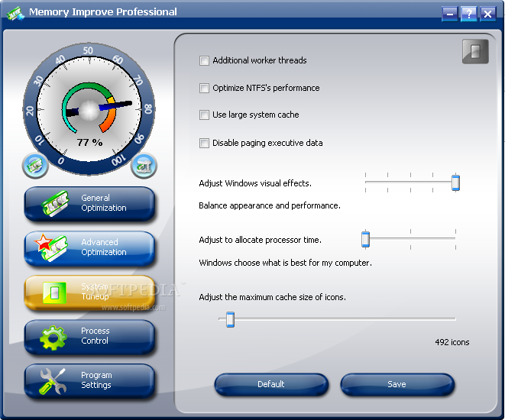Click 'Adjust the maximum cache size of icons.'

pyautogui.click(x=273, y=297)
